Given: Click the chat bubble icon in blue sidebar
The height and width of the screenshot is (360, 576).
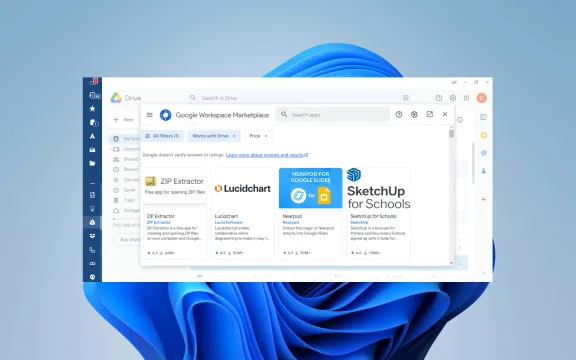Looking at the screenshot, I should 93,277.
